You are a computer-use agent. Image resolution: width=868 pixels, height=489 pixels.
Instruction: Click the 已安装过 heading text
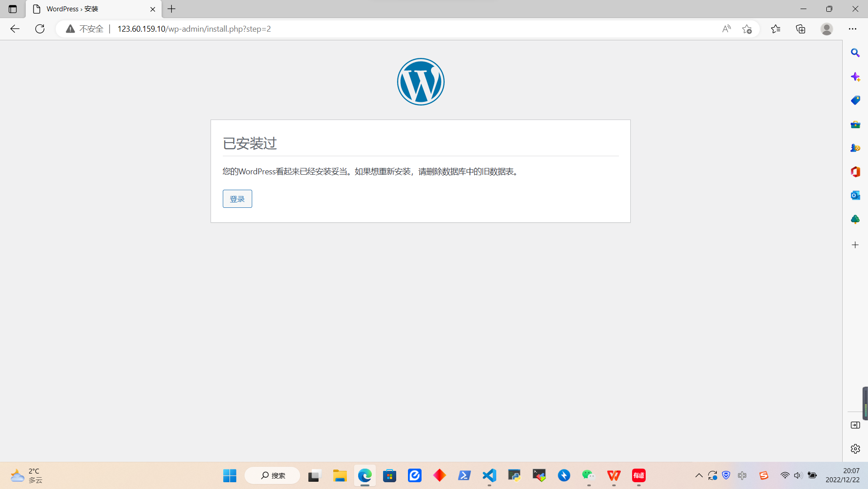point(249,144)
